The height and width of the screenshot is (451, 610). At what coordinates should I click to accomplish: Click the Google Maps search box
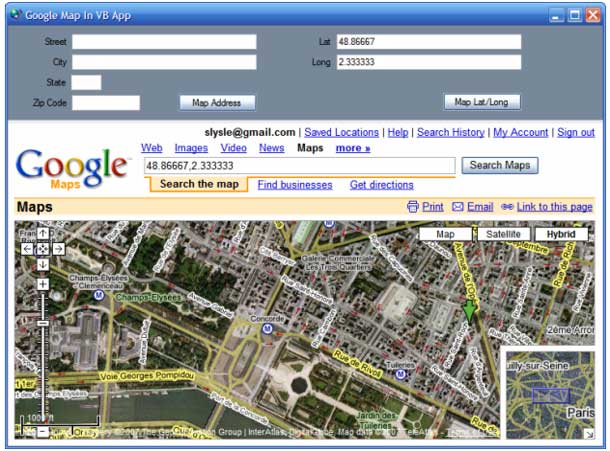(x=300, y=166)
